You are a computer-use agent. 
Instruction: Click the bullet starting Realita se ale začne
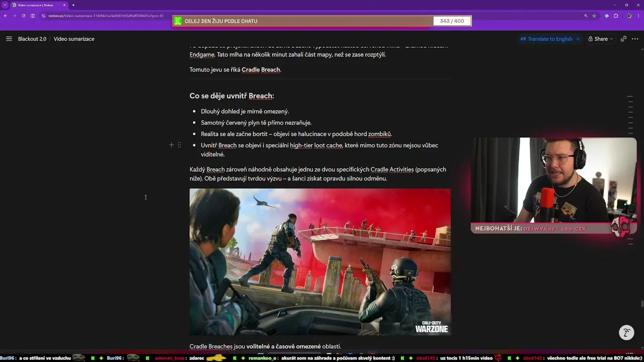(296, 134)
